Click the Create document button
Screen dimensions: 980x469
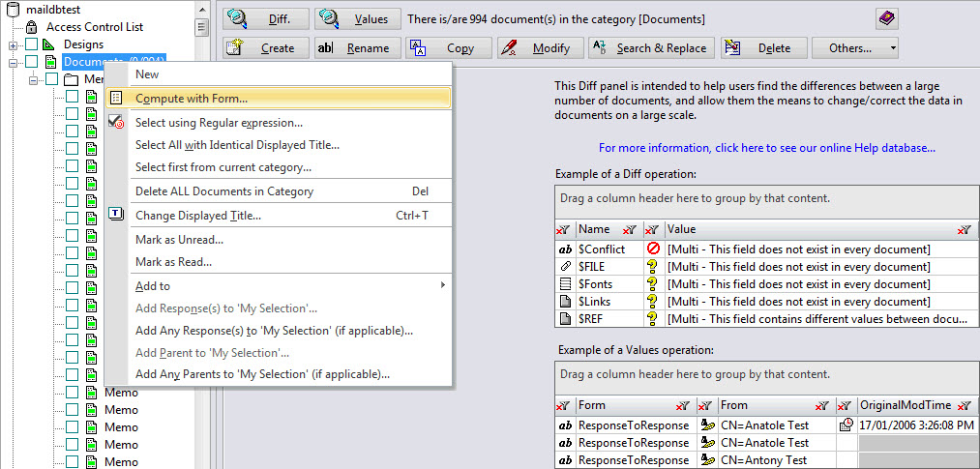(x=265, y=47)
